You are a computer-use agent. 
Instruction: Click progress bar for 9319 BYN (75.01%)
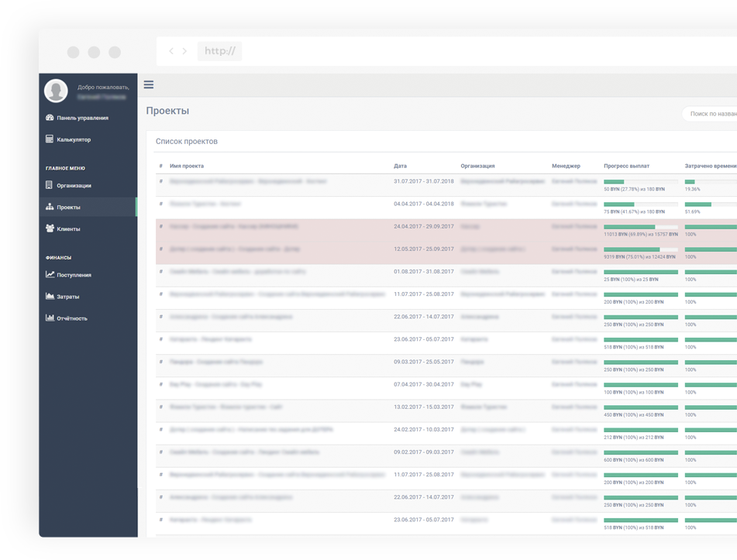coord(641,249)
